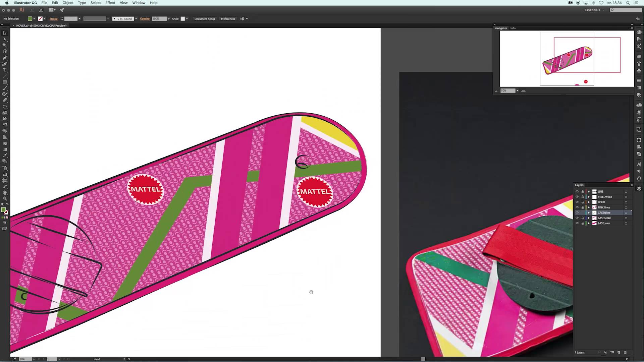Select the Rectangle tool
644x362 pixels.
point(5,82)
